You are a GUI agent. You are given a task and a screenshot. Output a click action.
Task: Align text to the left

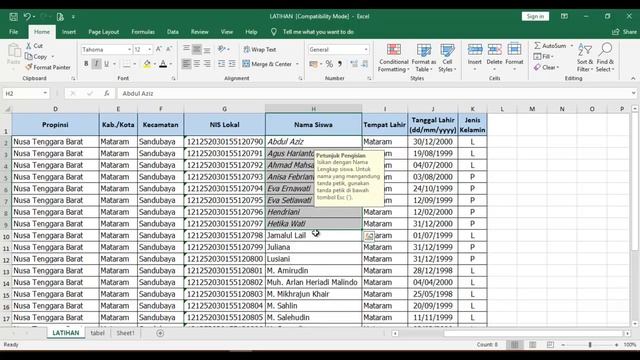[186, 64]
